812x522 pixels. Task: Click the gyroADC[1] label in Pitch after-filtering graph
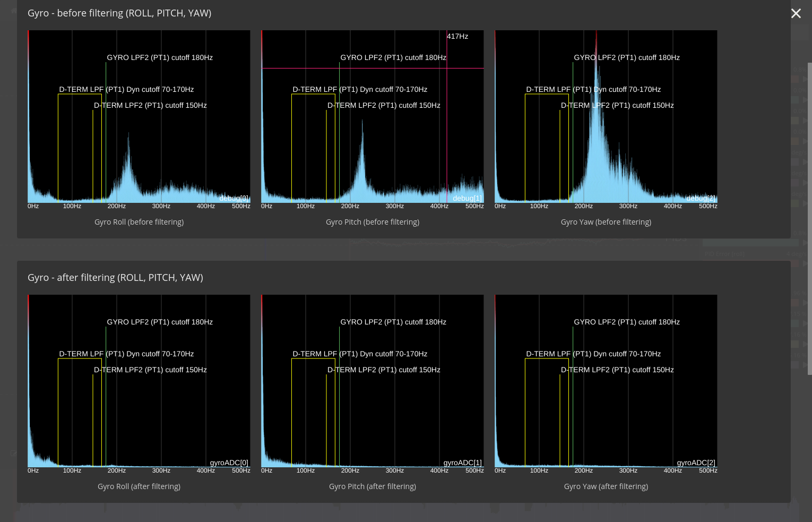tap(463, 463)
